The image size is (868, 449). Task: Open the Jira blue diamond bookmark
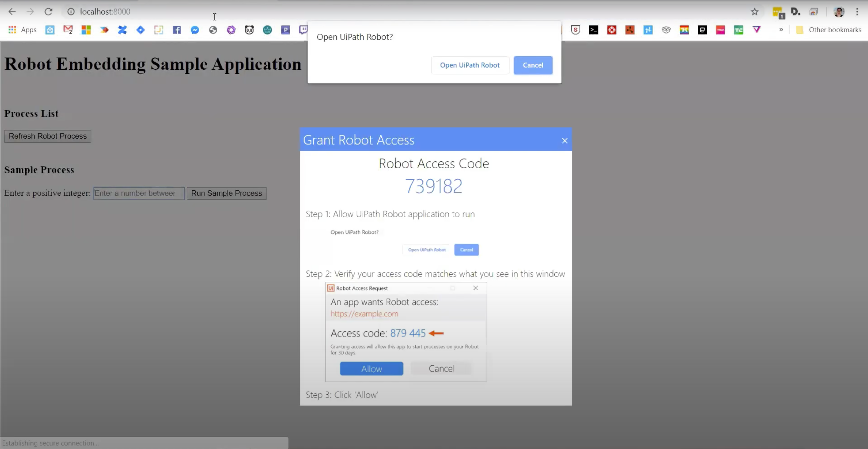coord(140,30)
